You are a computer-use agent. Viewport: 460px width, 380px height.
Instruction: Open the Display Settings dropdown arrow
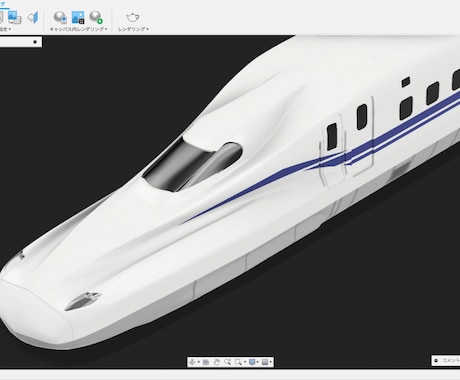tap(258, 362)
